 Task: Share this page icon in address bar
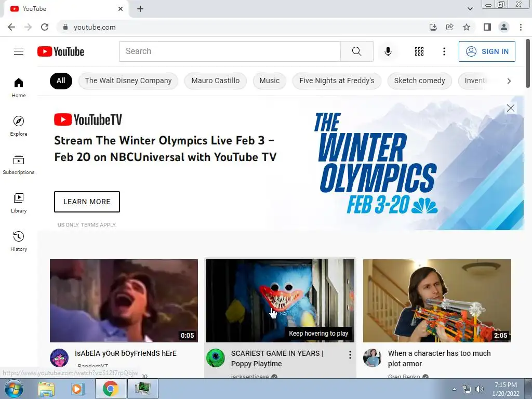pos(450,27)
